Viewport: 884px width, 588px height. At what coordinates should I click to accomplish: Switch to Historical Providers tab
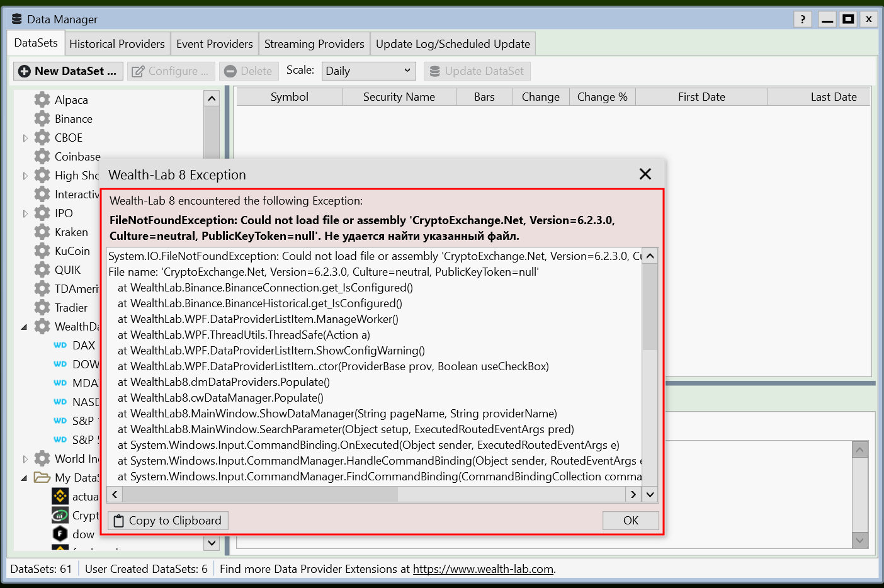116,44
